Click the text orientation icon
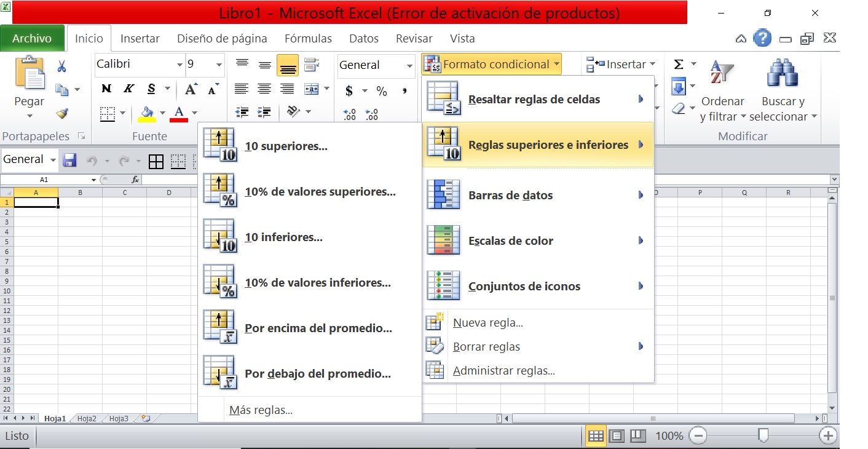 click(293, 111)
